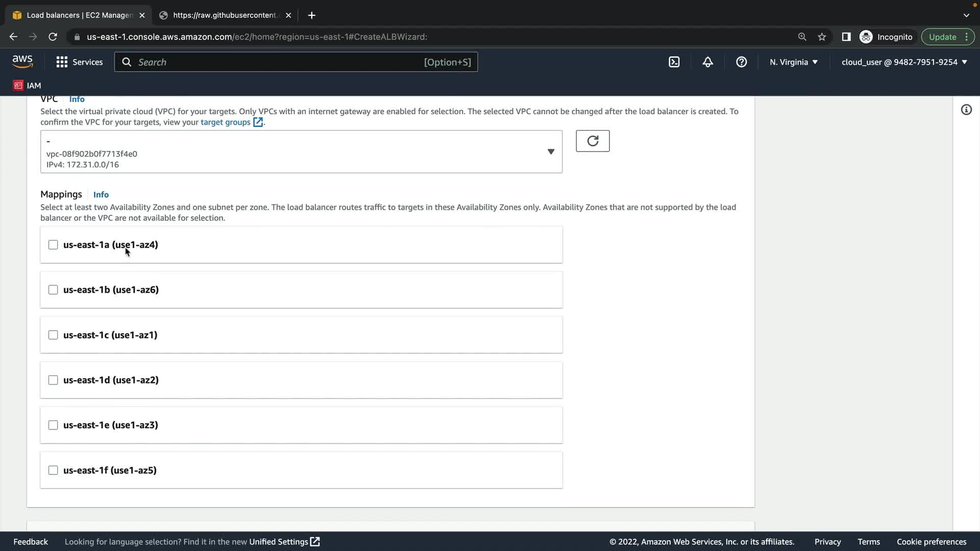Open AWS CloudShell terminal icon
The height and width of the screenshot is (551, 980).
(674, 62)
